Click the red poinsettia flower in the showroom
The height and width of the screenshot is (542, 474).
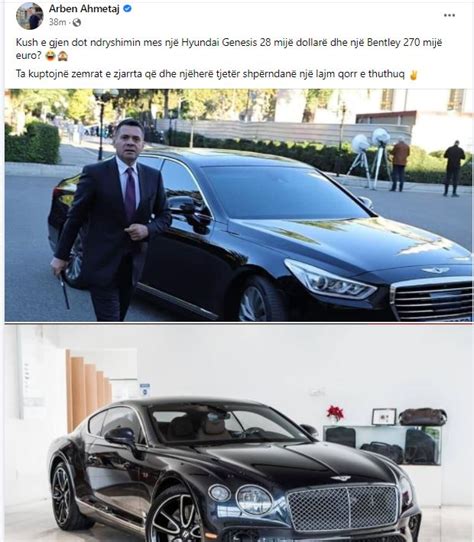pos(335,413)
